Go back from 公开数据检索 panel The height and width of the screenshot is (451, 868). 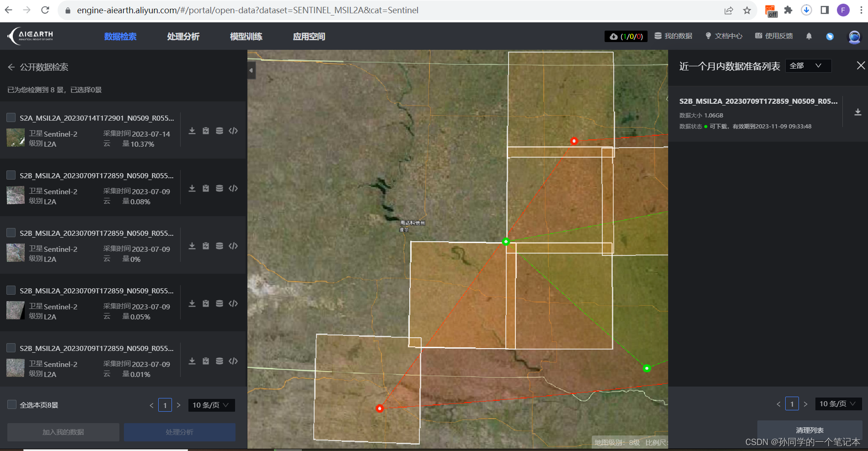pos(11,67)
